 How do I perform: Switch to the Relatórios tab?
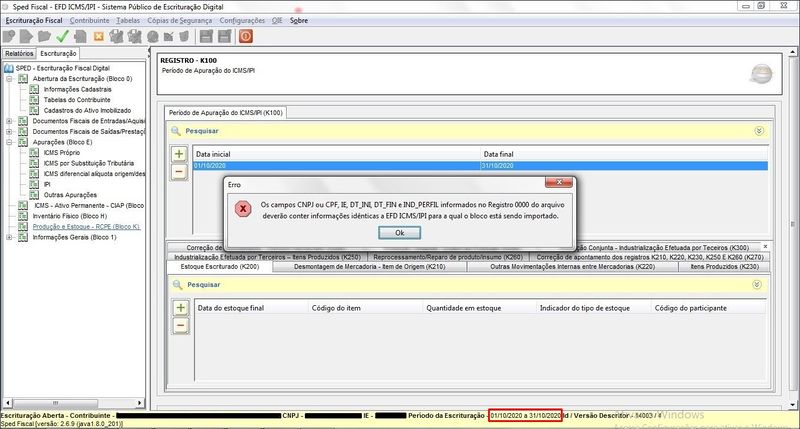(x=19, y=54)
